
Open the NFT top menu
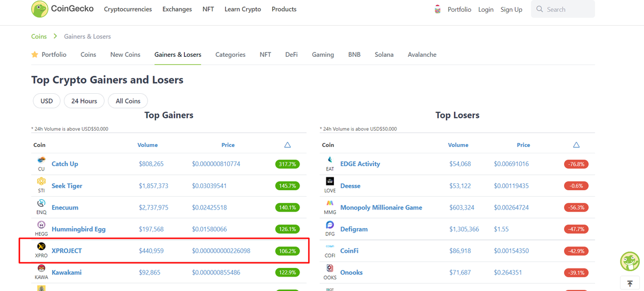click(x=208, y=9)
